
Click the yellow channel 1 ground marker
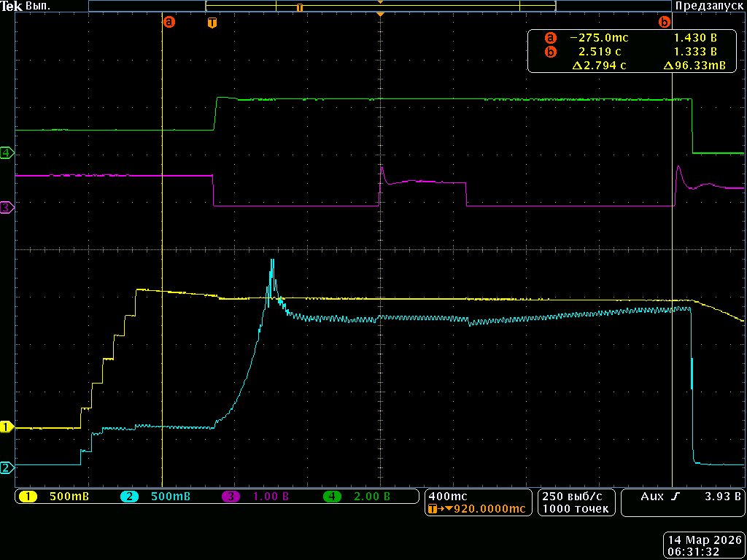(x=7, y=427)
